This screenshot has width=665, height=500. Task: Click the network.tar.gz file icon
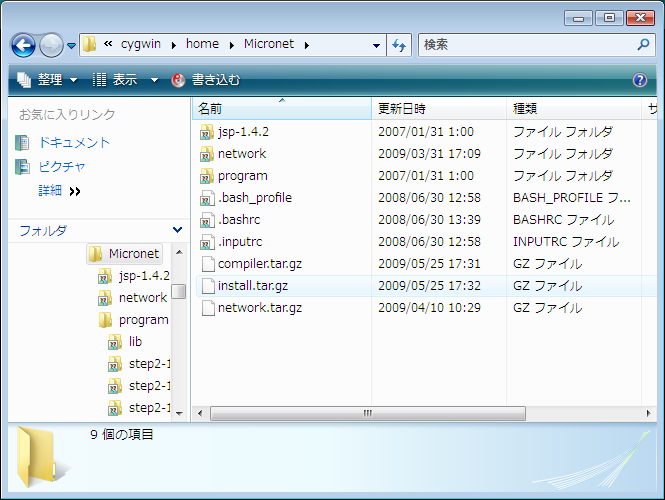pos(208,308)
